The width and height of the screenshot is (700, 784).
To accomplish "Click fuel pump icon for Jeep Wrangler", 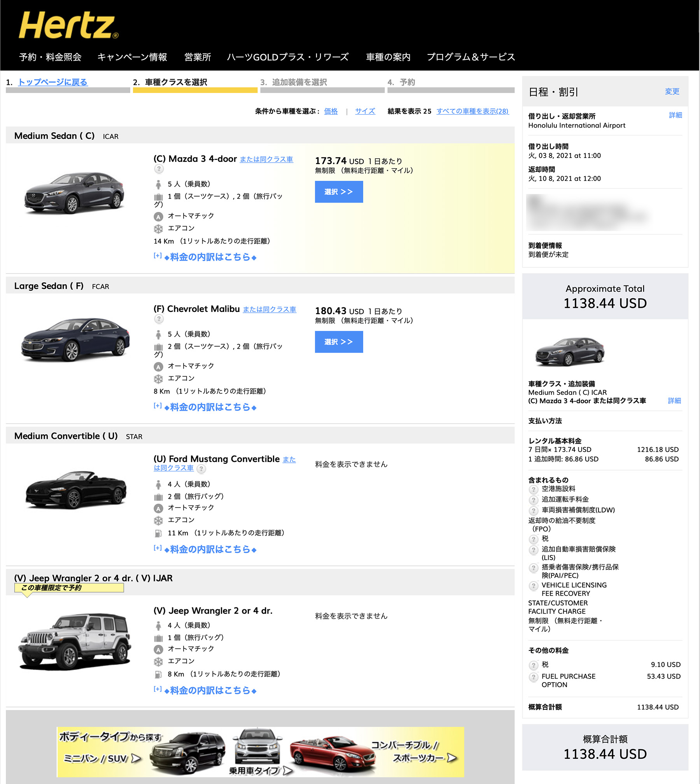I will [158, 674].
